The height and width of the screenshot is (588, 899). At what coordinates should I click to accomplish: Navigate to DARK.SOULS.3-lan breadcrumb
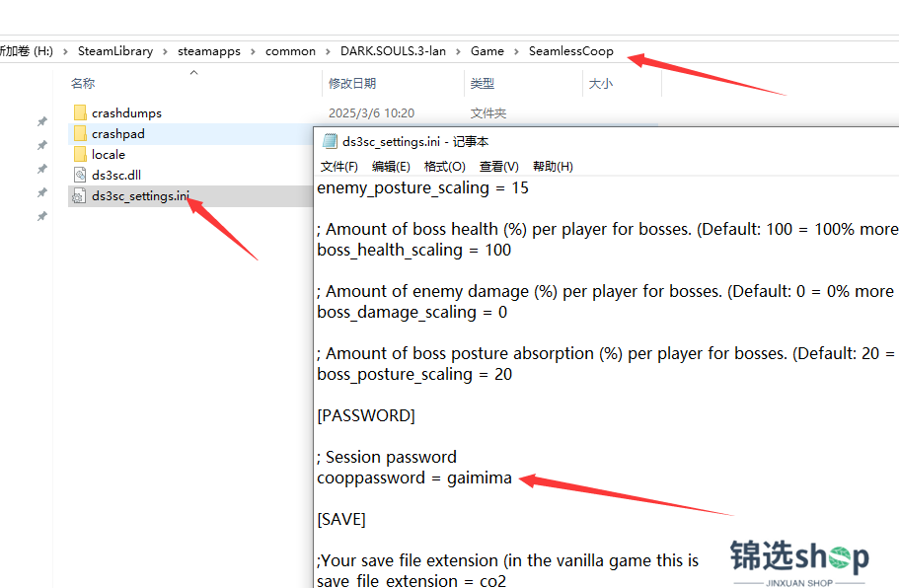click(x=393, y=51)
